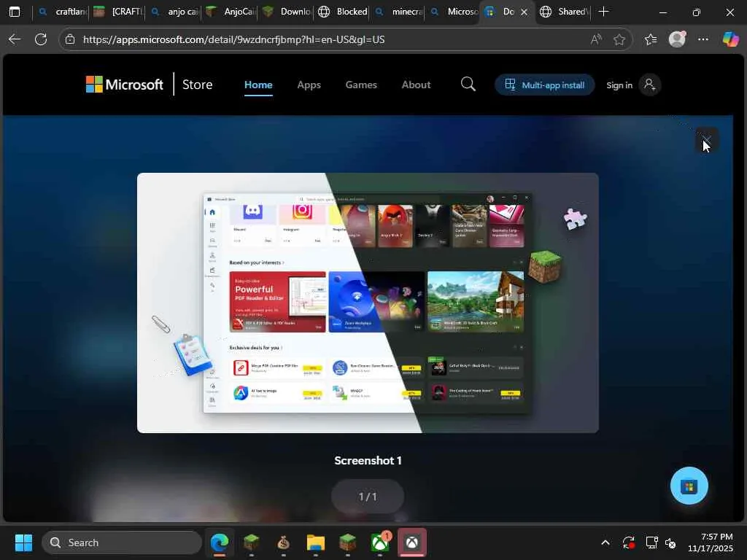This screenshot has width=747, height=560.
Task: Open the clock and date panel
Action: coord(711,542)
